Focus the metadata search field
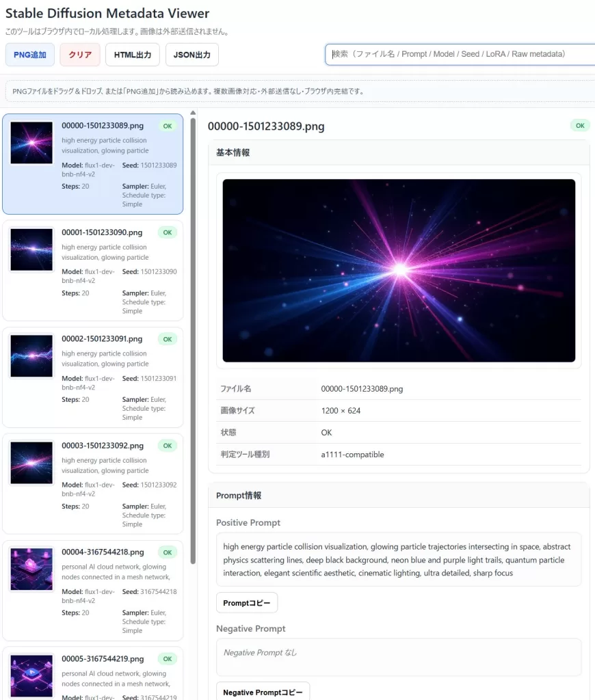Viewport: 595px width, 700px height. pos(460,54)
